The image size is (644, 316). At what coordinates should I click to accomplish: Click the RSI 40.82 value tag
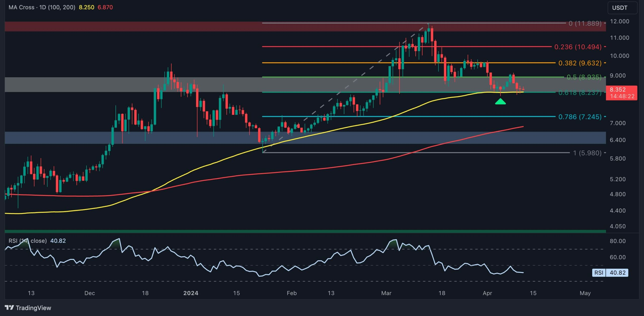click(x=610, y=273)
